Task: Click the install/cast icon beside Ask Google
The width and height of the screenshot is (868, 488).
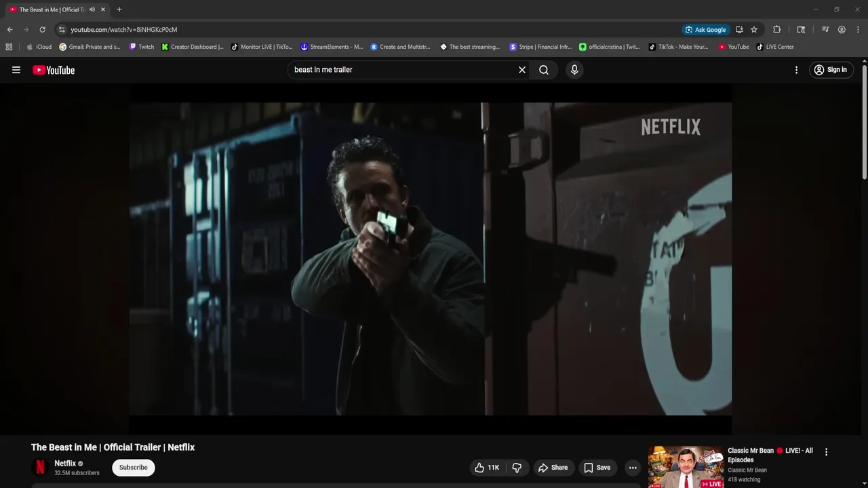Action: (739, 30)
